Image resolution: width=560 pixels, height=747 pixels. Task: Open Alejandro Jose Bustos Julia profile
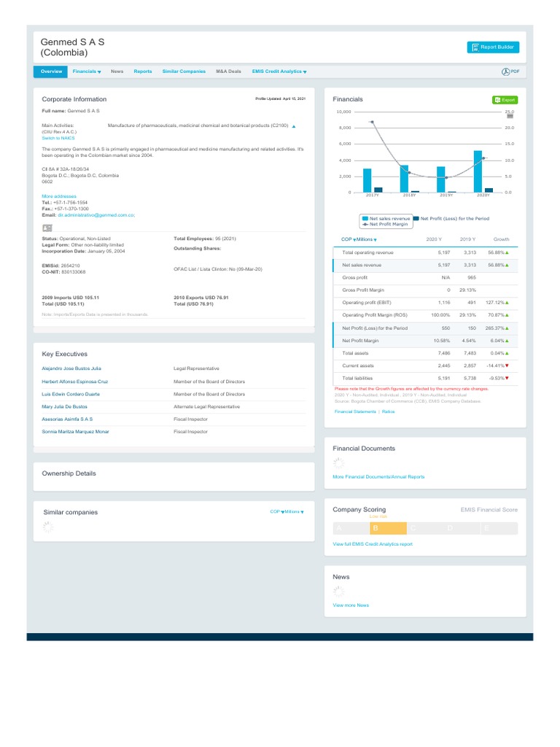coord(71,368)
